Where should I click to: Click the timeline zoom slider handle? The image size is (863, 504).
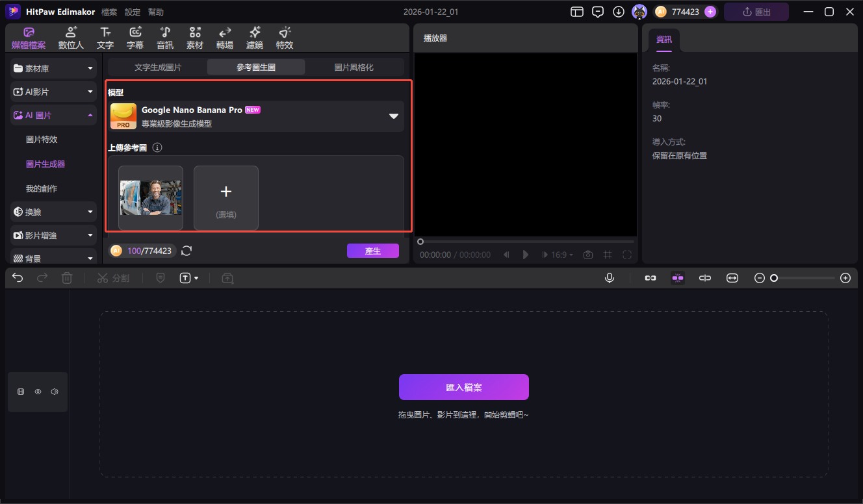pyautogui.click(x=774, y=278)
